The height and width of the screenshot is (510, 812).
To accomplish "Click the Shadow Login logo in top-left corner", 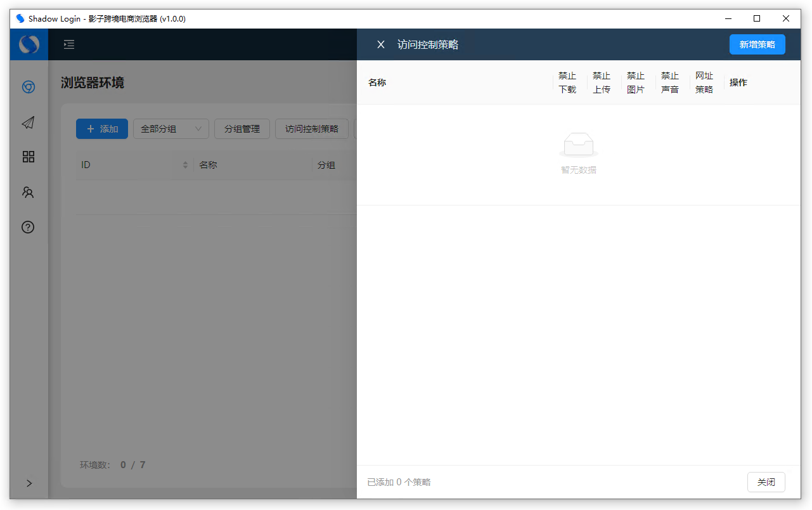I will pos(29,44).
